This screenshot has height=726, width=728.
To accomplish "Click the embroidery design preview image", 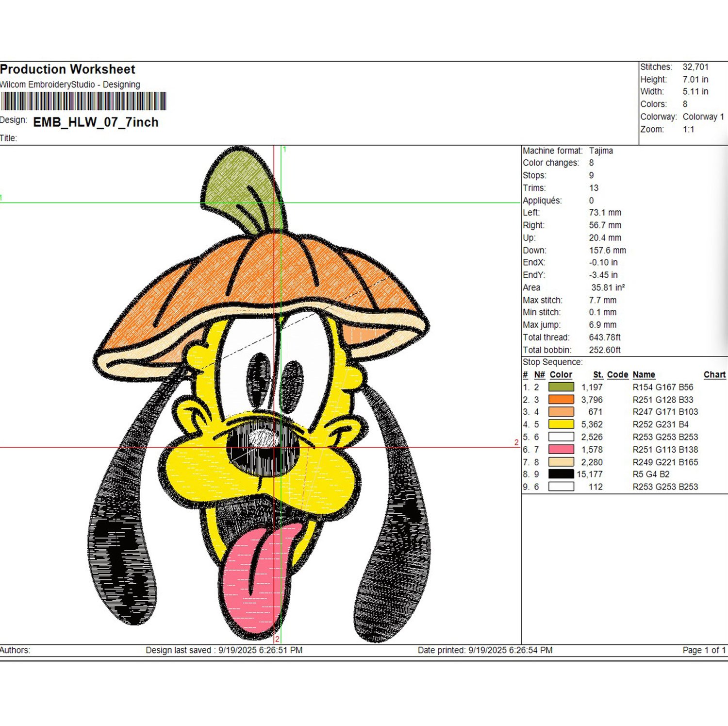I will [261, 394].
